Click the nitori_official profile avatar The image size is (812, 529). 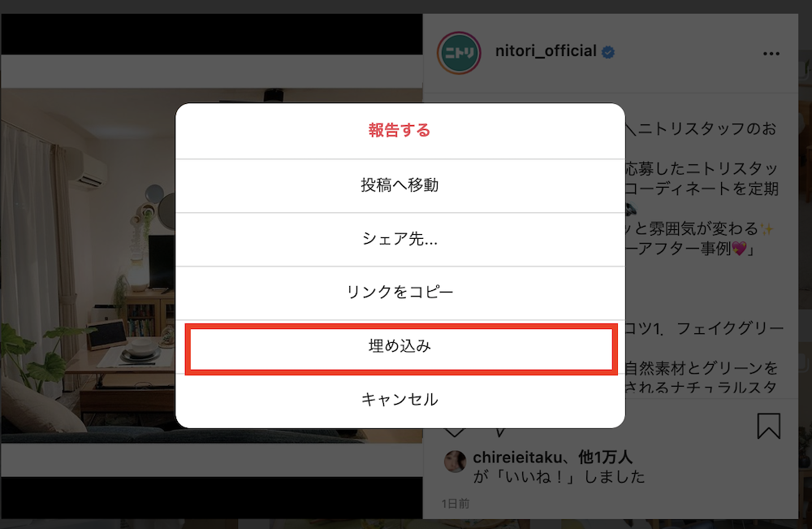[x=459, y=53]
